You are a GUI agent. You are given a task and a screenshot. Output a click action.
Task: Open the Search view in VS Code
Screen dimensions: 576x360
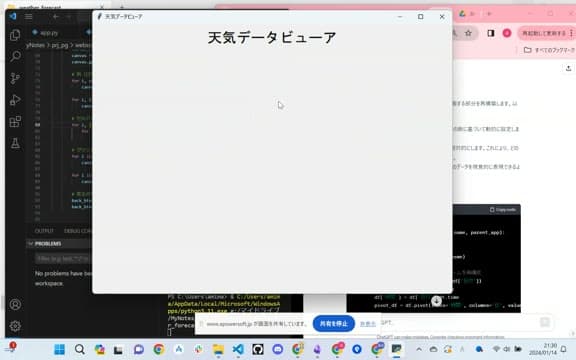coord(15,56)
